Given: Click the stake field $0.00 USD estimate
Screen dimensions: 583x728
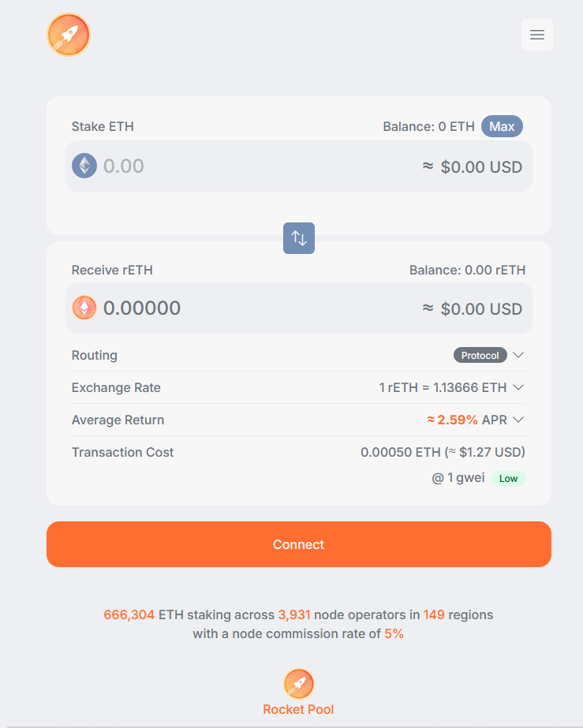Looking at the screenshot, I should [x=473, y=166].
